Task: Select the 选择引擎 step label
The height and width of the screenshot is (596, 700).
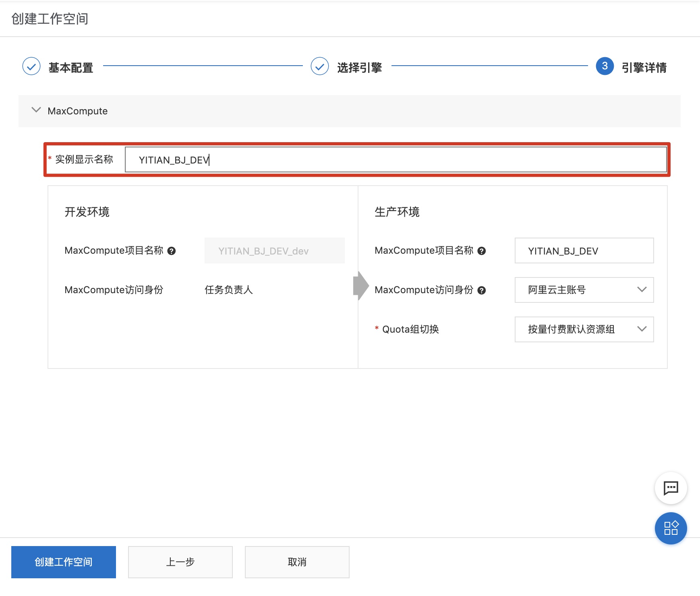Action: pos(359,68)
